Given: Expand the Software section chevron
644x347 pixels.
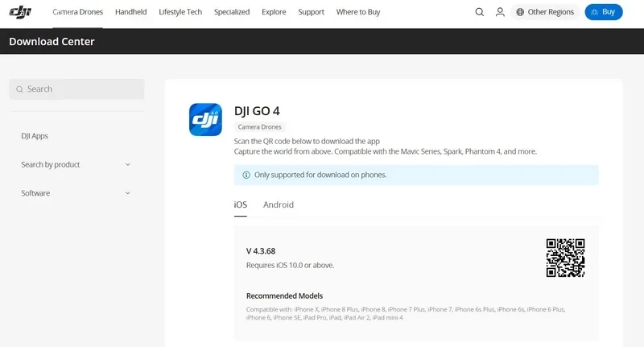Looking at the screenshot, I should (128, 193).
